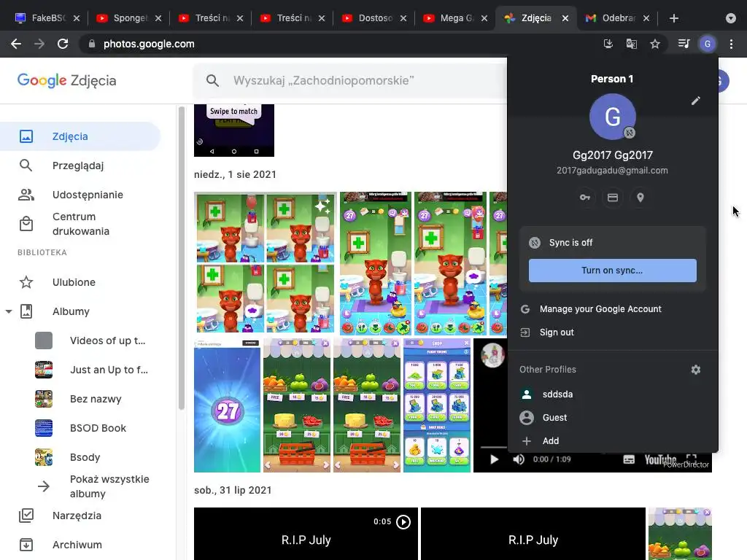Click date header sob., 31 lip 2021
The width and height of the screenshot is (747, 560).
(233, 490)
